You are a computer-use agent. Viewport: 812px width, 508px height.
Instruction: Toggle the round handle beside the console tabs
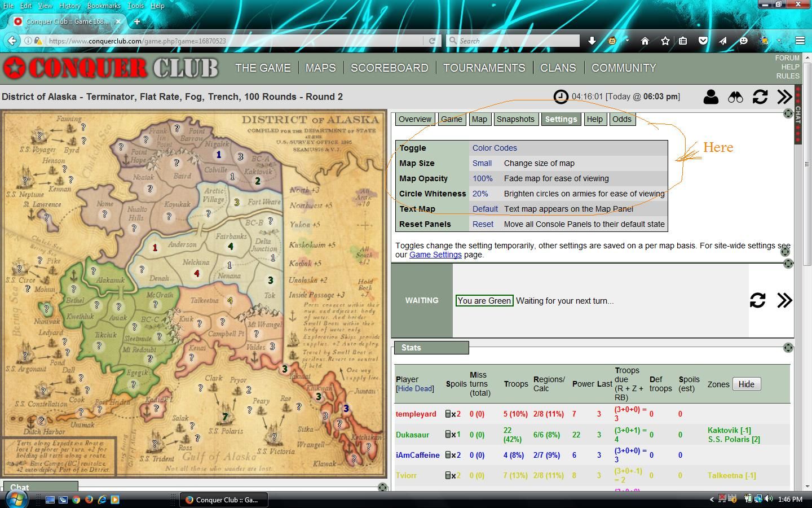click(x=788, y=113)
